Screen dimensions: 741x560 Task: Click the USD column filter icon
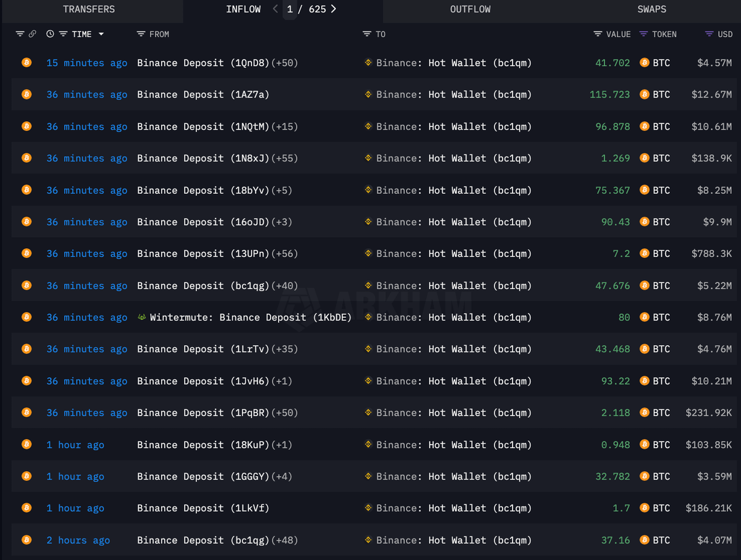pyautogui.click(x=709, y=35)
